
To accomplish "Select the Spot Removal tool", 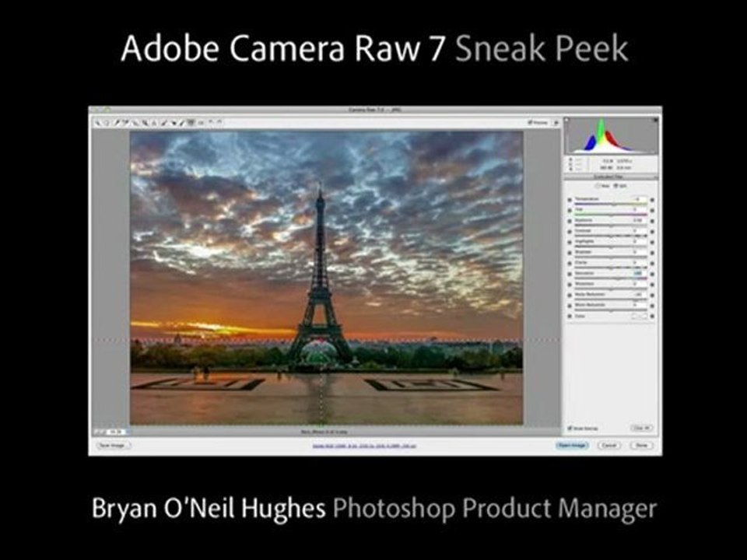I will [163, 122].
